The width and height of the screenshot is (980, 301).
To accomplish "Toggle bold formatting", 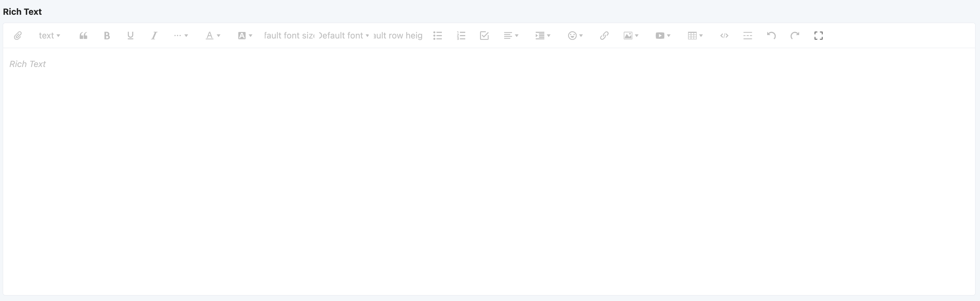I will point(107,36).
